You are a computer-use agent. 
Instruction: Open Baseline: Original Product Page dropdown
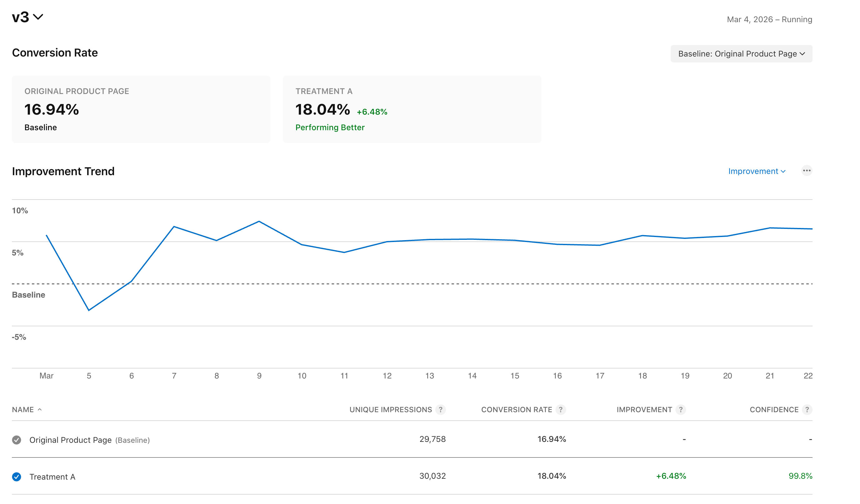741,54
